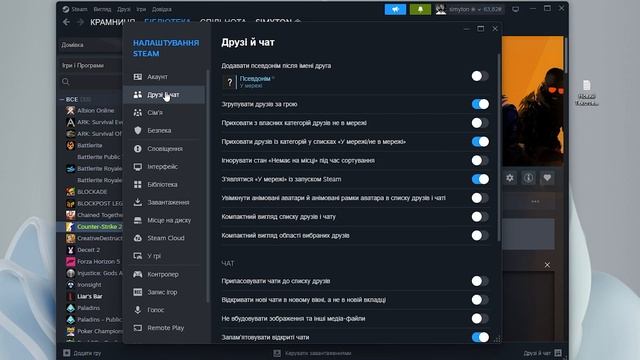640x360 pixels.
Task: Disable Згрупувати друзів за грою
Action: [480, 104]
